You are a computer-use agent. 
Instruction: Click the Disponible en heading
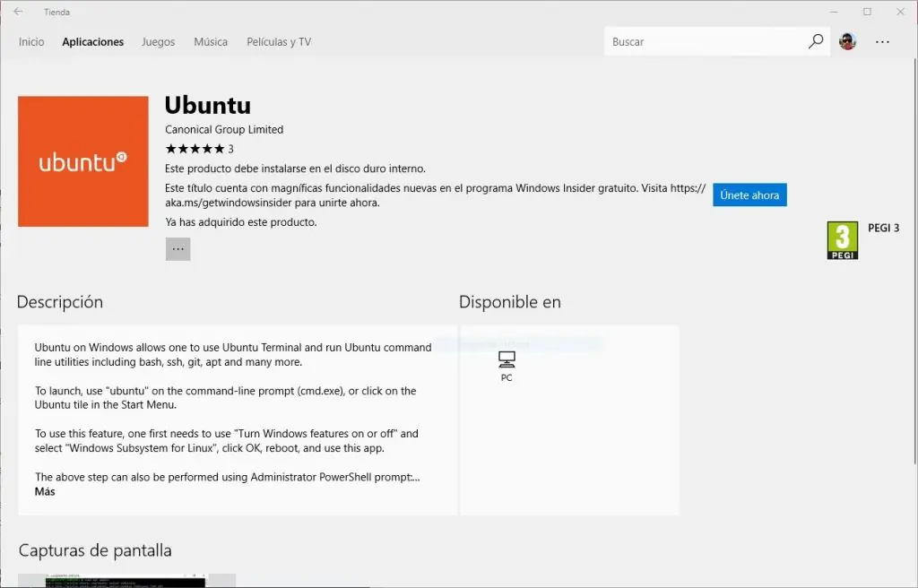510,301
